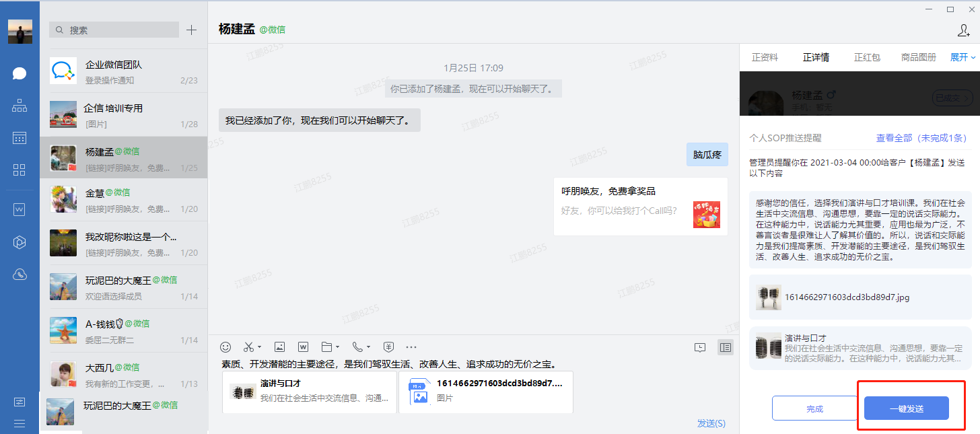Screen dimensions: 980x434
Task: Open the Workbench grid sidebar icon
Action: point(20,170)
